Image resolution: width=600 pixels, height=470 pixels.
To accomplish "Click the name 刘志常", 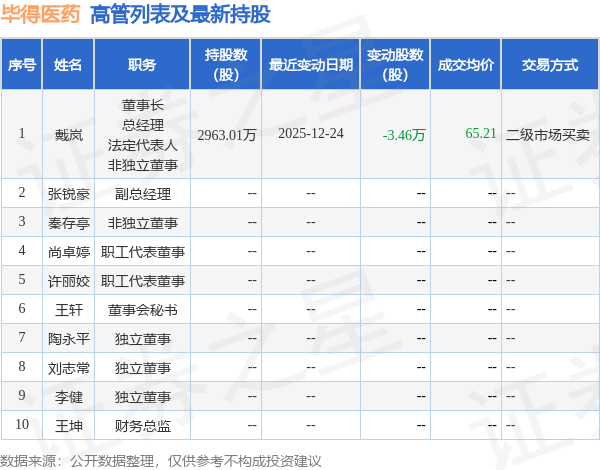I will (68, 368).
